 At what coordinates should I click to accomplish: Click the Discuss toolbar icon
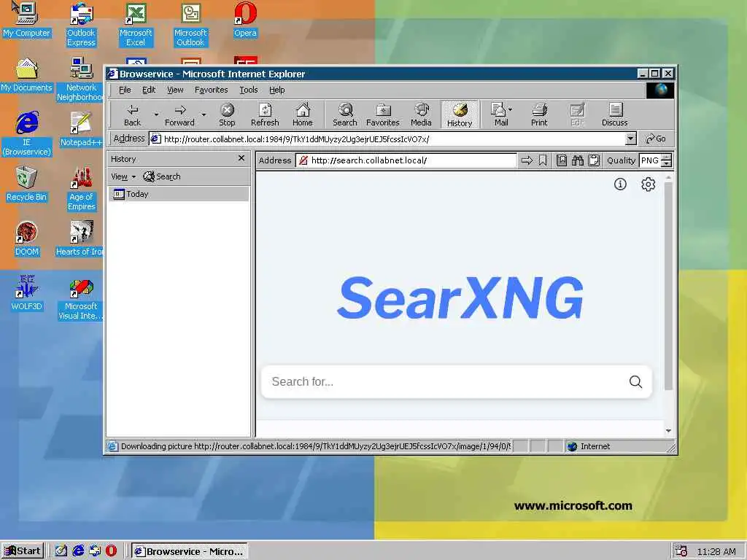(x=614, y=114)
